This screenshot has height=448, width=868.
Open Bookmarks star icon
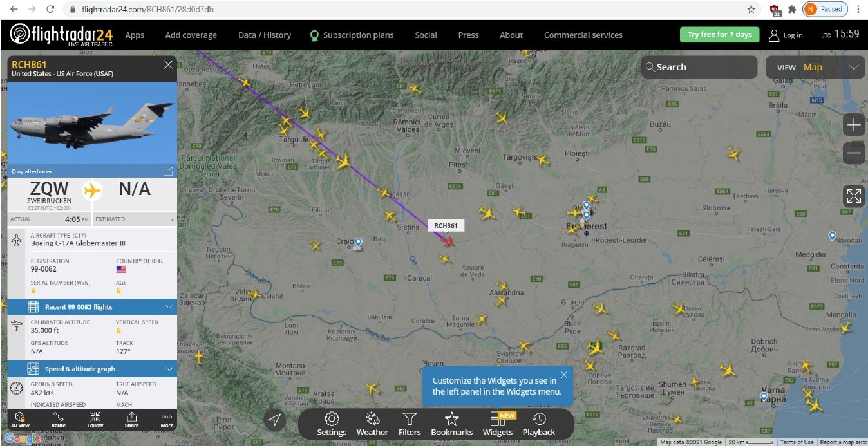(x=452, y=425)
